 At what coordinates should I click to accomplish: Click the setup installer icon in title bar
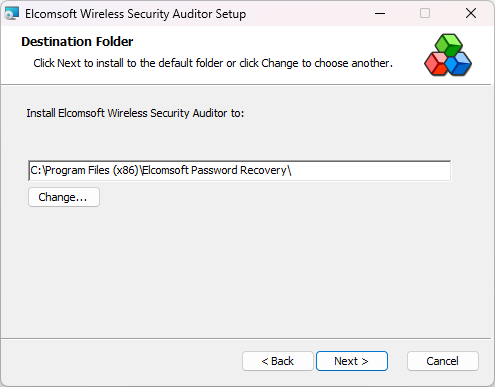(x=12, y=14)
